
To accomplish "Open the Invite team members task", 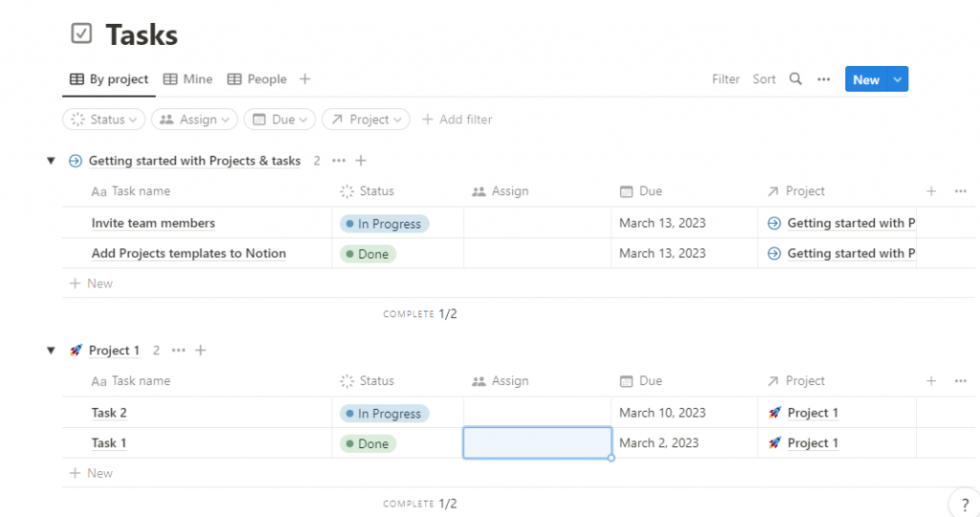I will pyautogui.click(x=153, y=223).
